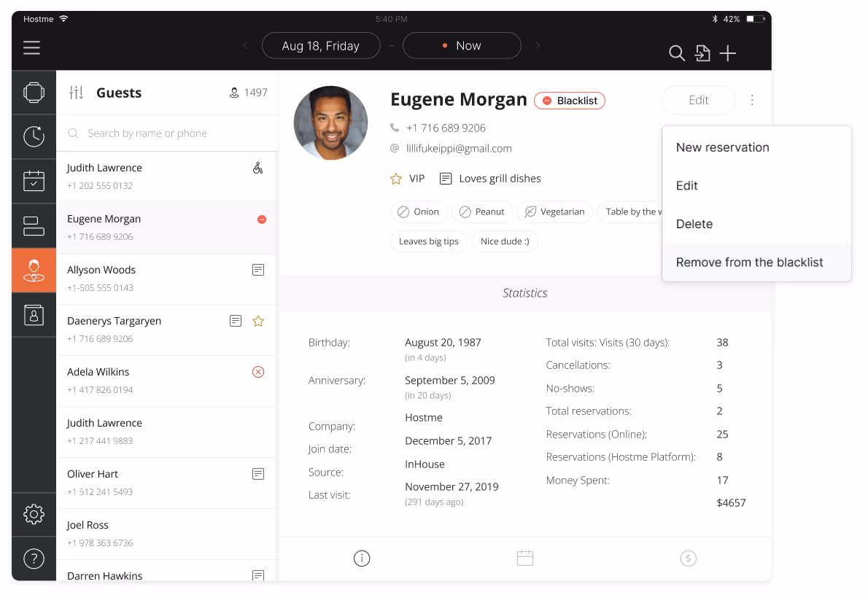This screenshot has width=868, height=595.
Task: Select Adela Wilkins in the guest list
Action: 166,381
